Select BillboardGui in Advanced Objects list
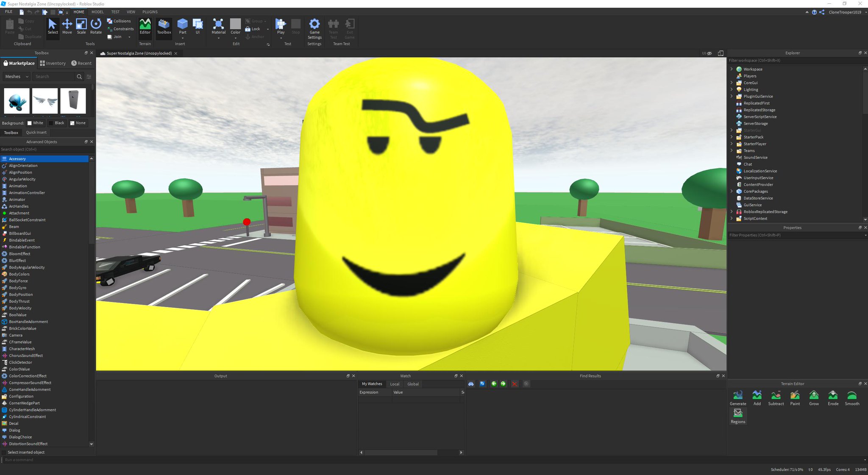The image size is (868, 475). point(20,233)
